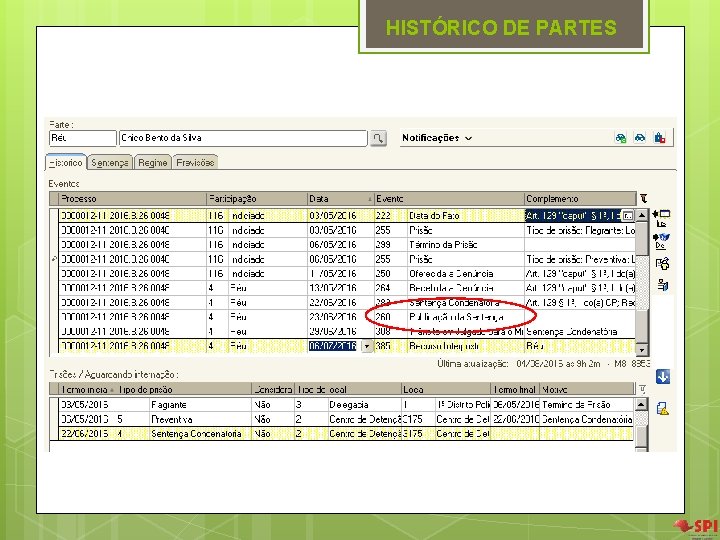Click the blue server list icon in sidebar
The image size is (720, 540).
click(x=662, y=285)
